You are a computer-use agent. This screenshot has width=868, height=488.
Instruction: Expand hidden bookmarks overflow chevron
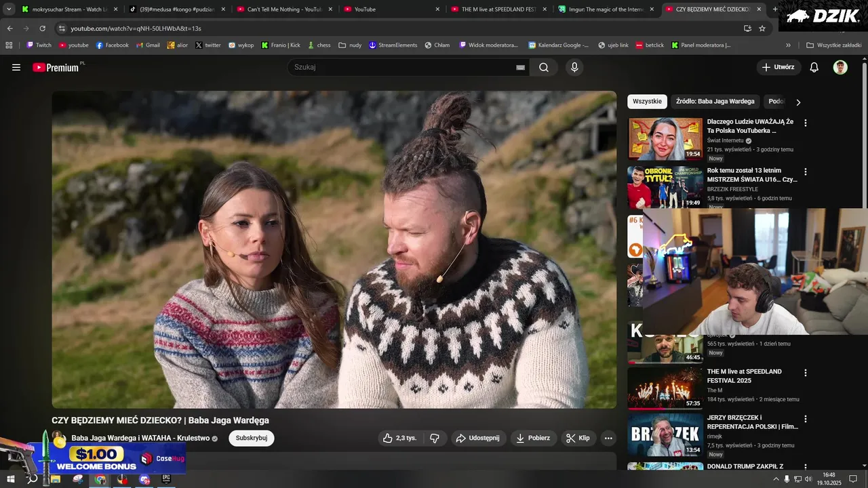pos(788,45)
